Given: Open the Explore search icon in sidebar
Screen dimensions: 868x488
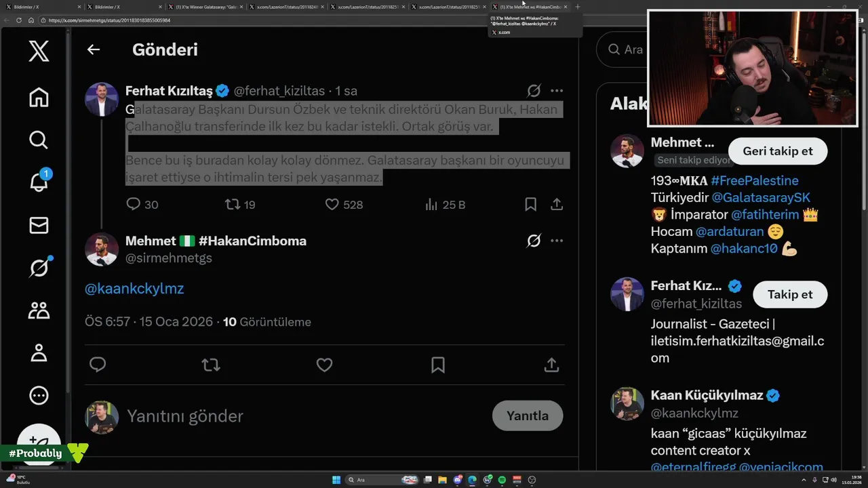Looking at the screenshot, I should (x=39, y=140).
